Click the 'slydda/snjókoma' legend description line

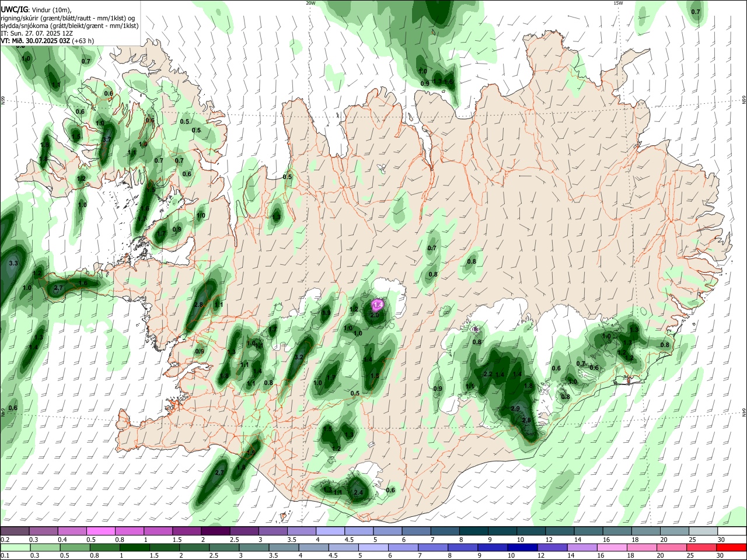tap(69, 26)
